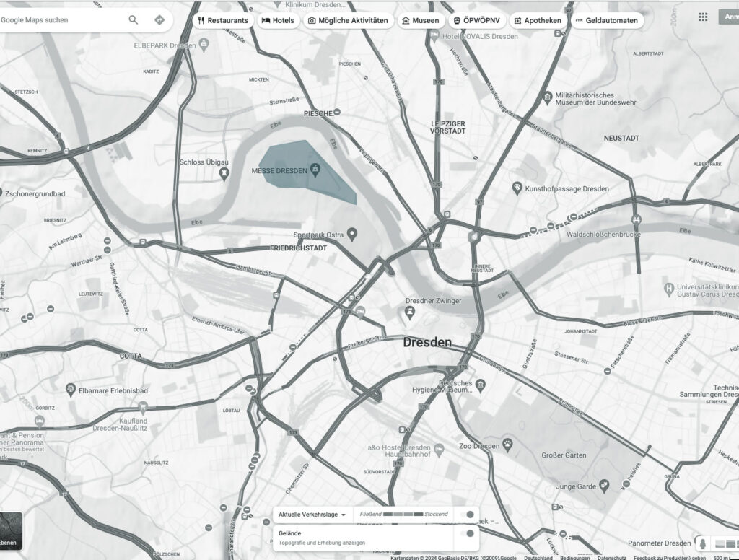739x560 pixels.
Task: Click the Dresdner Zwinger landmark pin
Action: pos(409,312)
